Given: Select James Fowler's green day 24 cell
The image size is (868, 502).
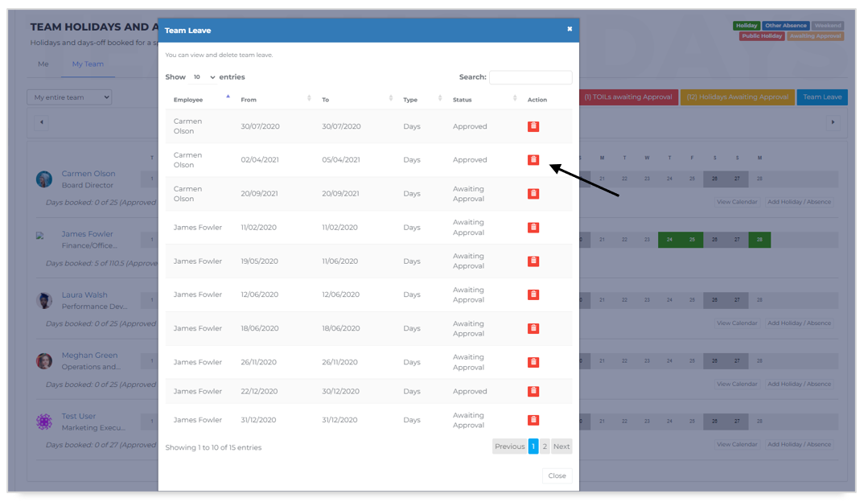Looking at the screenshot, I should [669, 240].
